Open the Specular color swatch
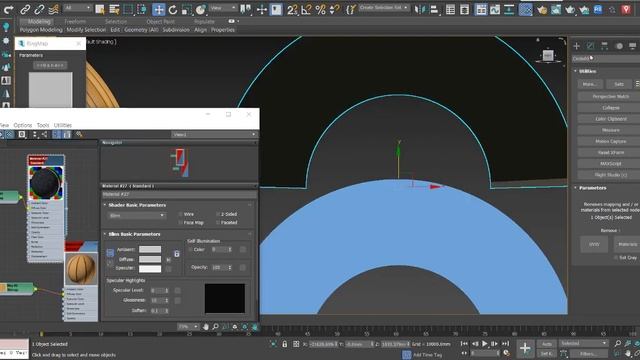This screenshot has height=360, width=640. (150, 269)
